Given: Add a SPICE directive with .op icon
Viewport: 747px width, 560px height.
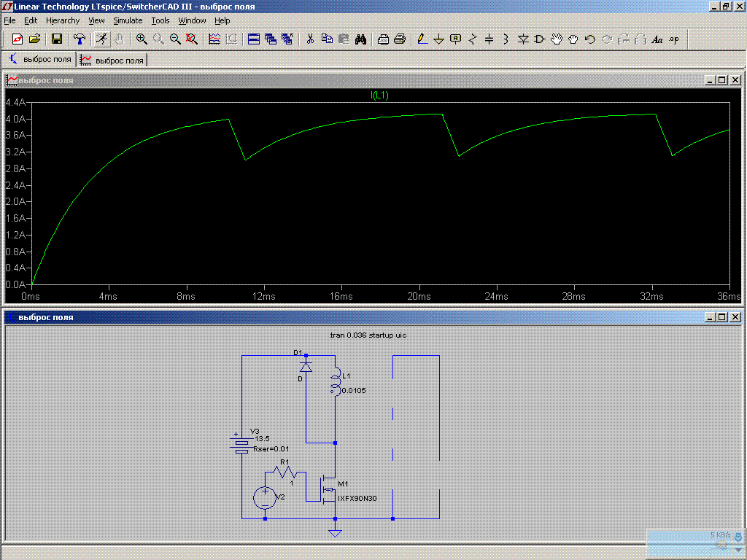Looking at the screenshot, I should point(673,39).
